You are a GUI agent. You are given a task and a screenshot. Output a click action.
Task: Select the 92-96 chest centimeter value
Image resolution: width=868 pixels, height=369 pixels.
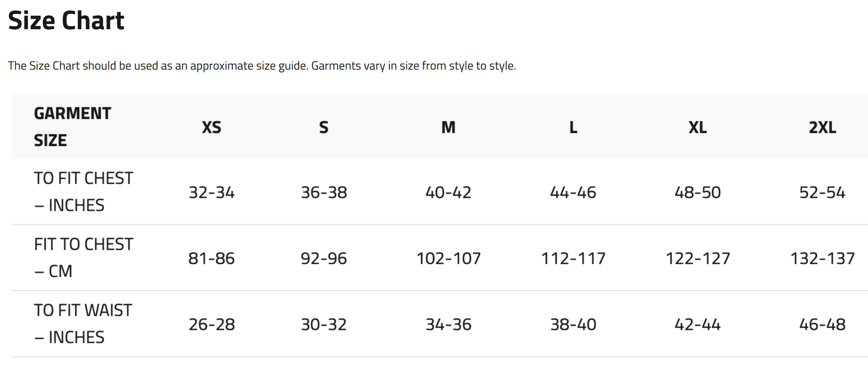(324, 258)
